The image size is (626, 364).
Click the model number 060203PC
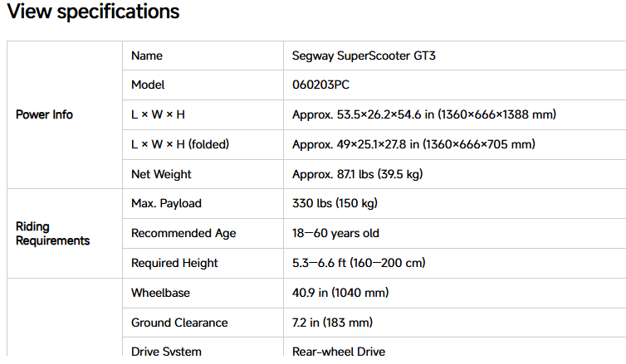[320, 85]
